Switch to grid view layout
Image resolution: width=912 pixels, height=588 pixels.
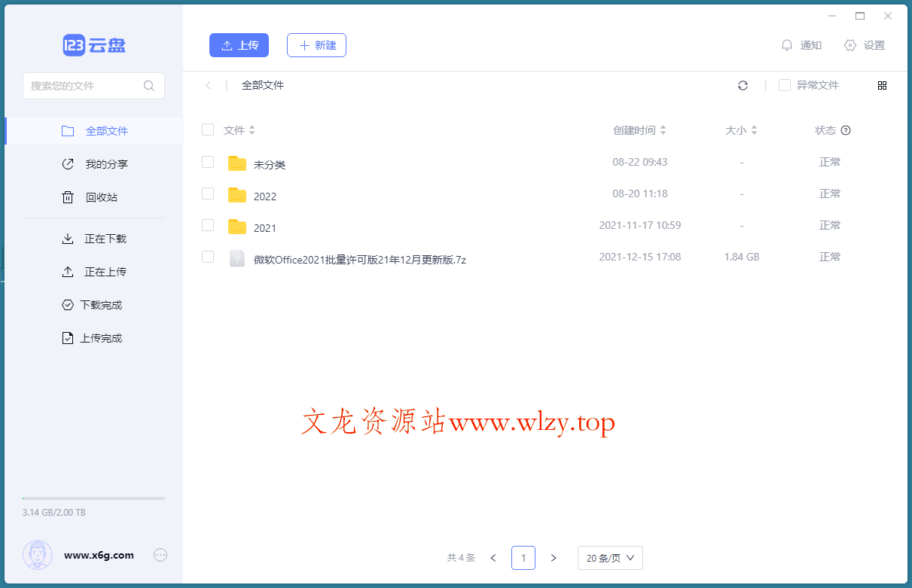coord(882,85)
